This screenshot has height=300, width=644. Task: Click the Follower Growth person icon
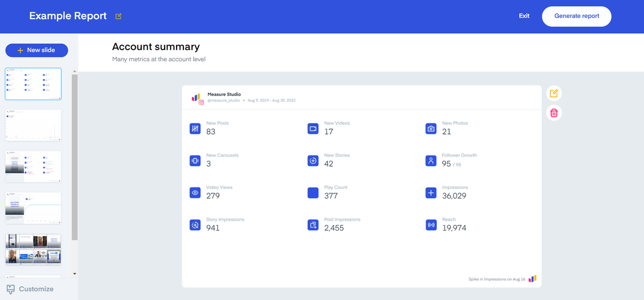pyautogui.click(x=431, y=161)
